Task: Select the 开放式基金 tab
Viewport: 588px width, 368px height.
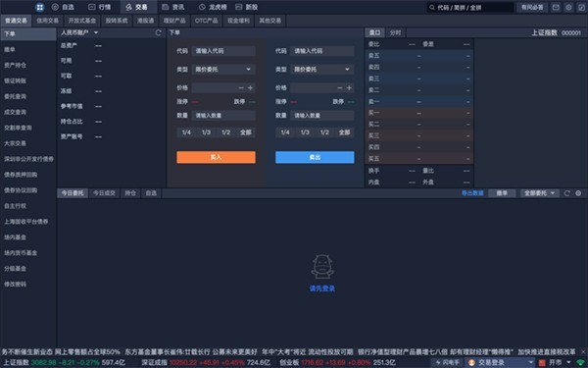Action: [x=82, y=21]
